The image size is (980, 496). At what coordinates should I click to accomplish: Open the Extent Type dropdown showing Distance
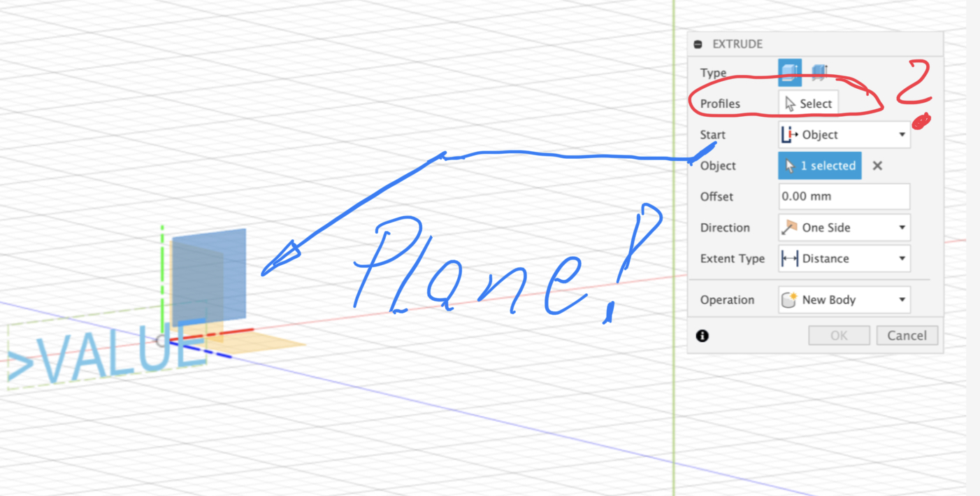pos(901,258)
